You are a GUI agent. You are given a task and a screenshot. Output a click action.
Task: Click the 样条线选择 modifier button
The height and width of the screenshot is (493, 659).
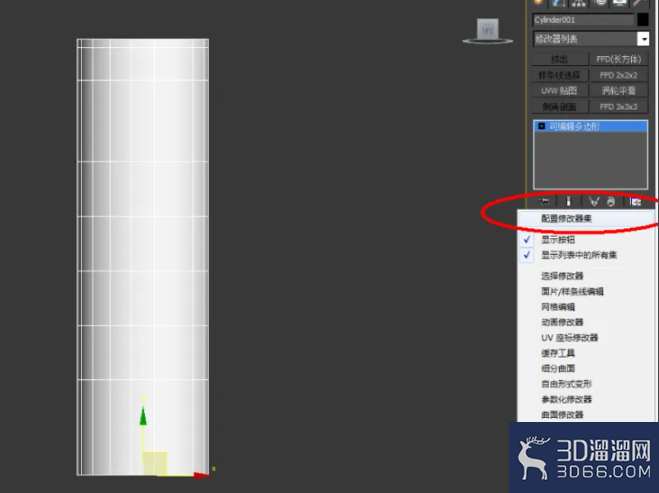point(559,75)
